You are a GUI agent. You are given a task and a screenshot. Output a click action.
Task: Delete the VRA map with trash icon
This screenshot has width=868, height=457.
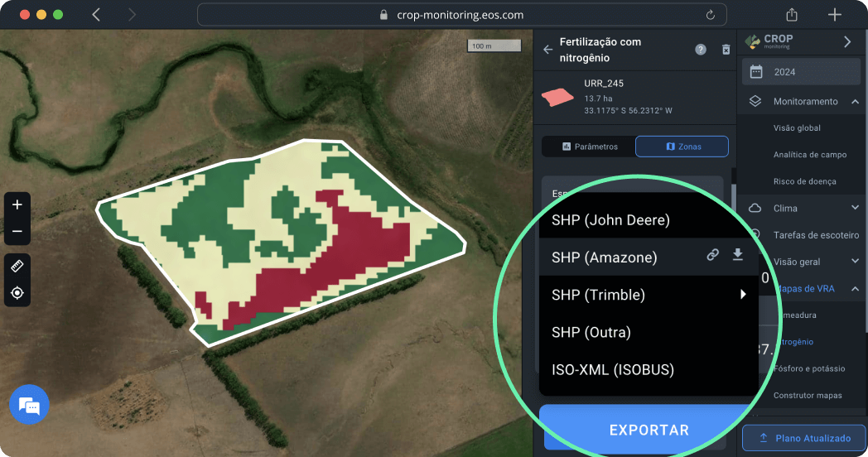pos(726,50)
